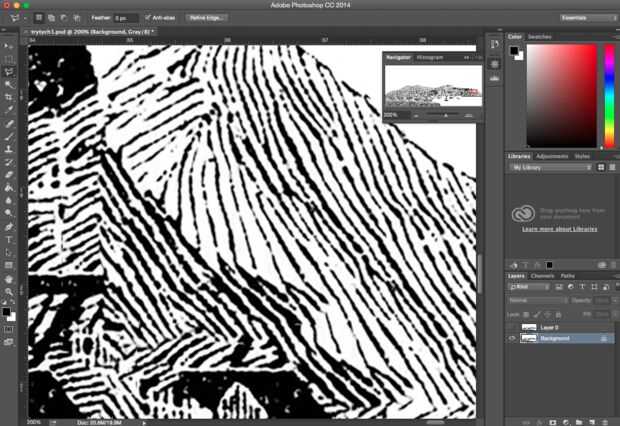The height and width of the screenshot is (426, 620).
Task: Click Intersect with Selection mode icon
Action: 77,18
